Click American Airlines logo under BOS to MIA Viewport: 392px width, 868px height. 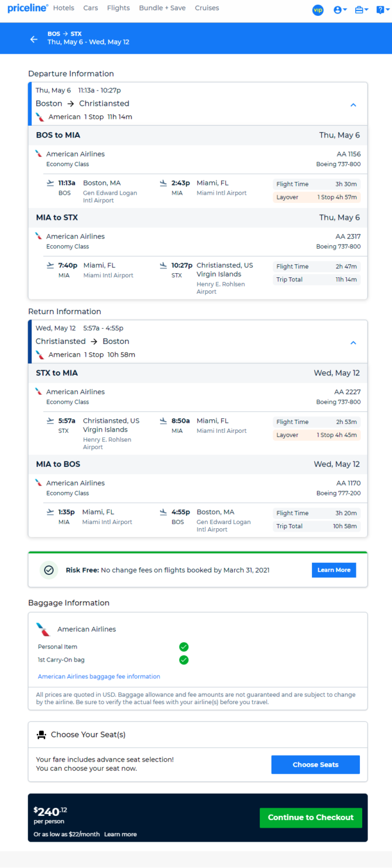coord(39,154)
